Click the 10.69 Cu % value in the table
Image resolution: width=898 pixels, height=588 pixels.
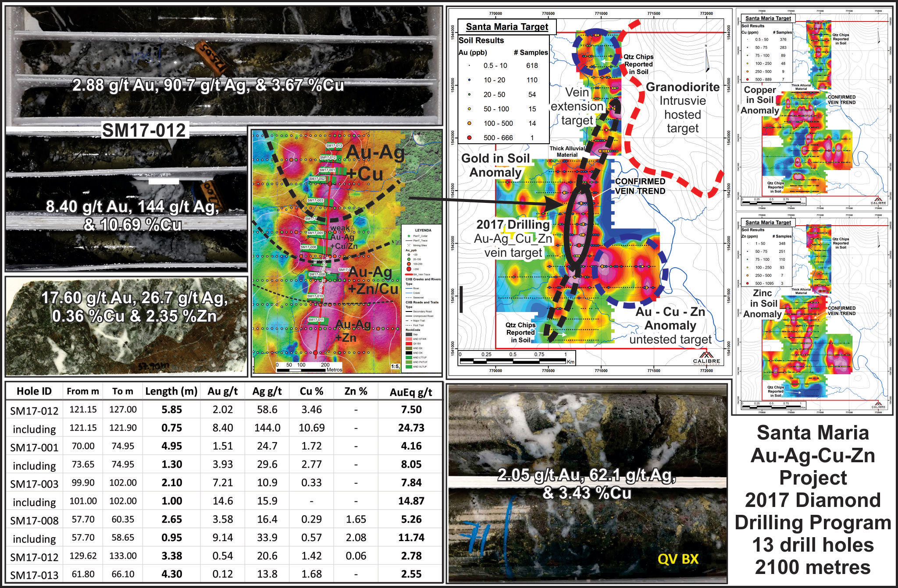click(311, 428)
